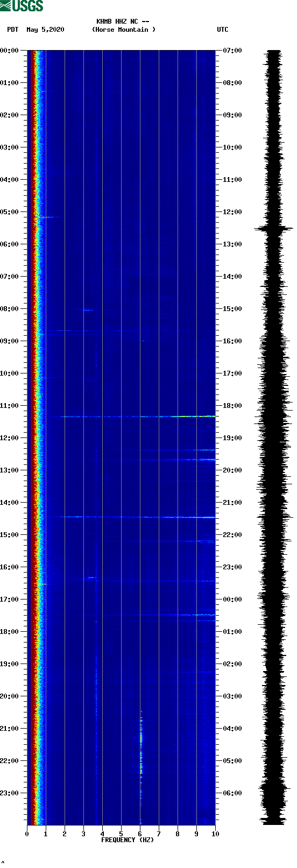Click the FREQUENCY (HZ) axis label

[128, 840]
